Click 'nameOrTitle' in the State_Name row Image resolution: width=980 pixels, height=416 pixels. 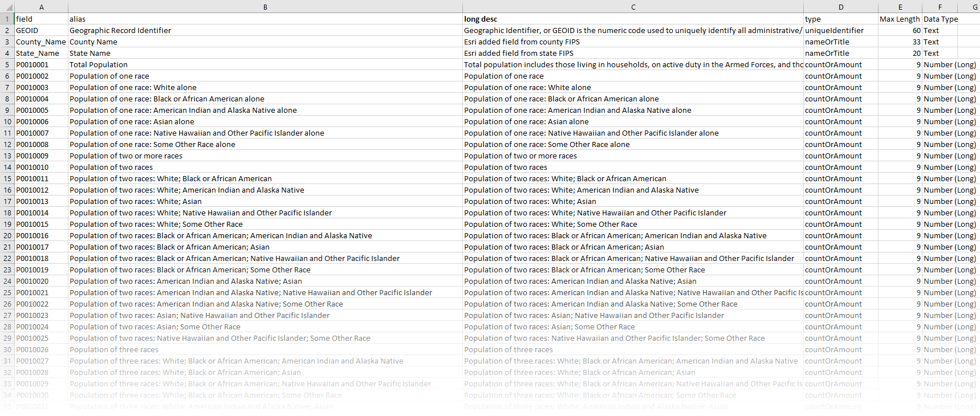[x=840, y=53]
